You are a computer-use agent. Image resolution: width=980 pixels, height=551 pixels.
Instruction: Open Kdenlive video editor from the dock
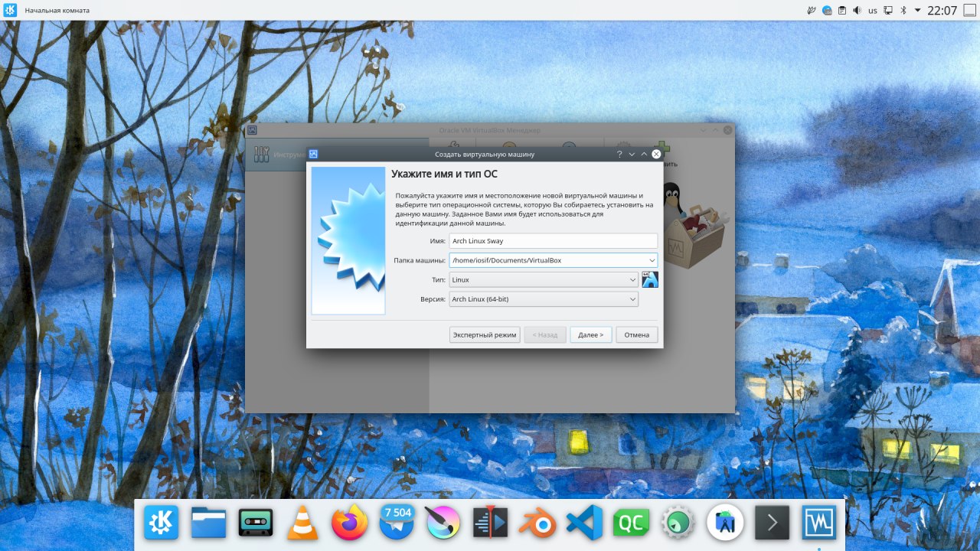490,523
